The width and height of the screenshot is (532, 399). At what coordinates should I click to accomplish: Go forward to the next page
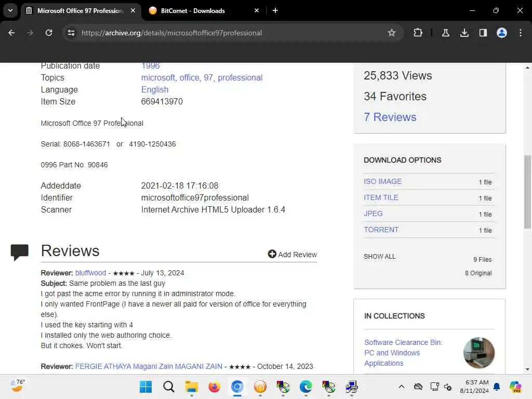click(30, 33)
